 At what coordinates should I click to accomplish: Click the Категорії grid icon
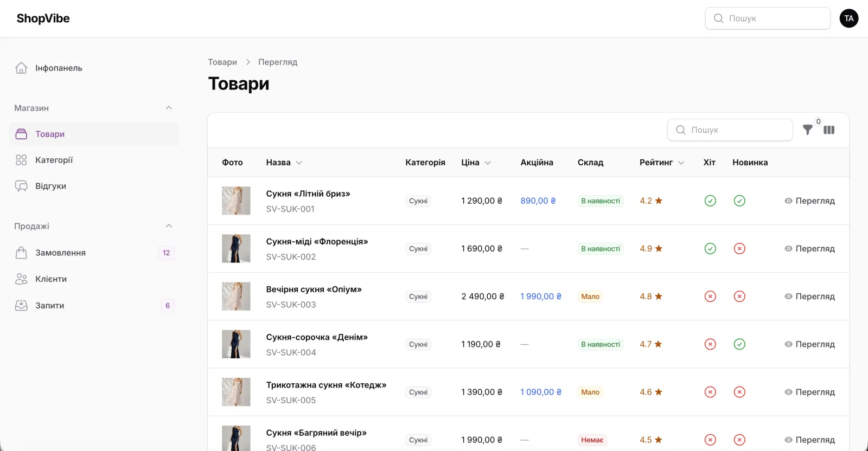pyautogui.click(x=21, y=160)
